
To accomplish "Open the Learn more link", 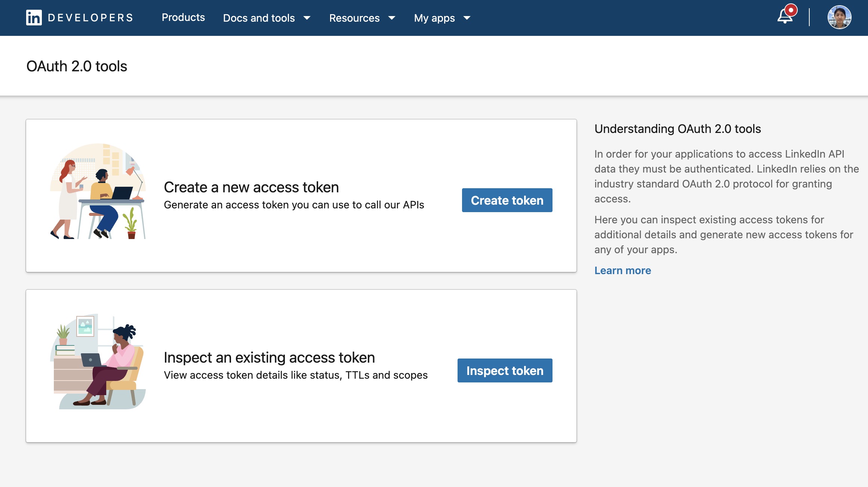I will pyautogui.click(x=622, y=270).
